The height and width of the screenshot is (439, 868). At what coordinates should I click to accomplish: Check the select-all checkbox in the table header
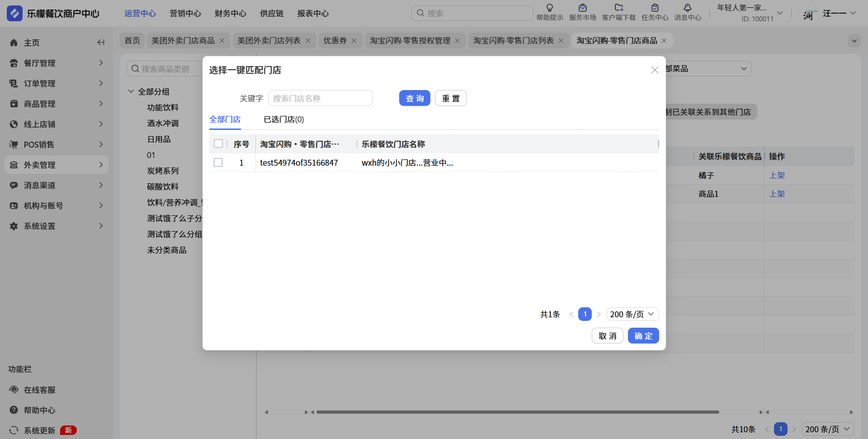click(218, 144)
